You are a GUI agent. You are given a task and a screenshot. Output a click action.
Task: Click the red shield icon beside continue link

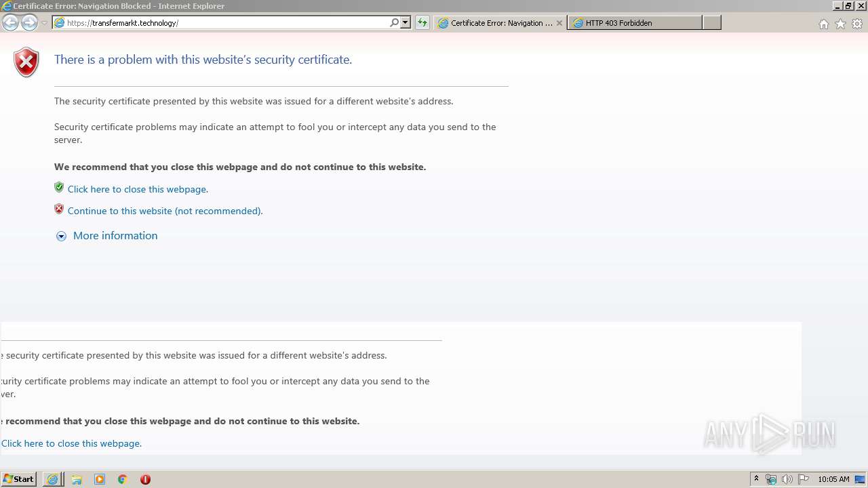pos(59,209)
